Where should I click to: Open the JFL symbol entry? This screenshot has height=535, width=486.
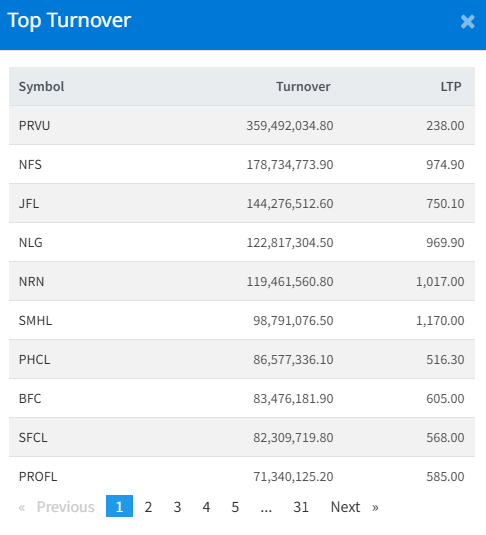[29, 203]
